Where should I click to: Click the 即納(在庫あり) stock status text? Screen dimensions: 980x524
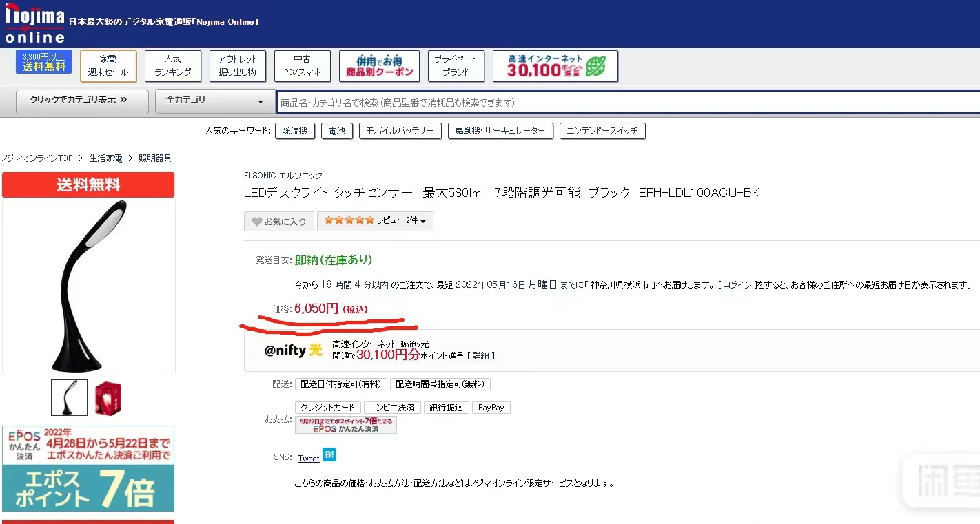click(x=334, y=260)
